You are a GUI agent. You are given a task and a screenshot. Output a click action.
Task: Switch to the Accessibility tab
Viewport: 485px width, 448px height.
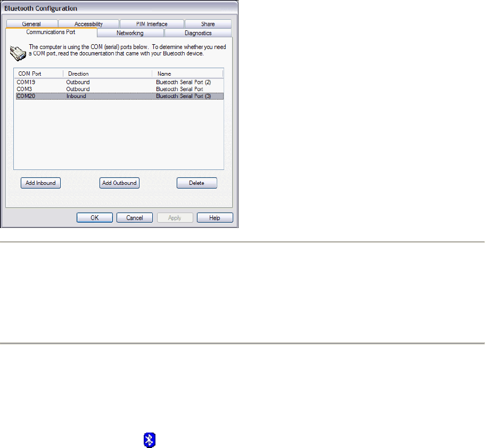click(x=88, y=24)
